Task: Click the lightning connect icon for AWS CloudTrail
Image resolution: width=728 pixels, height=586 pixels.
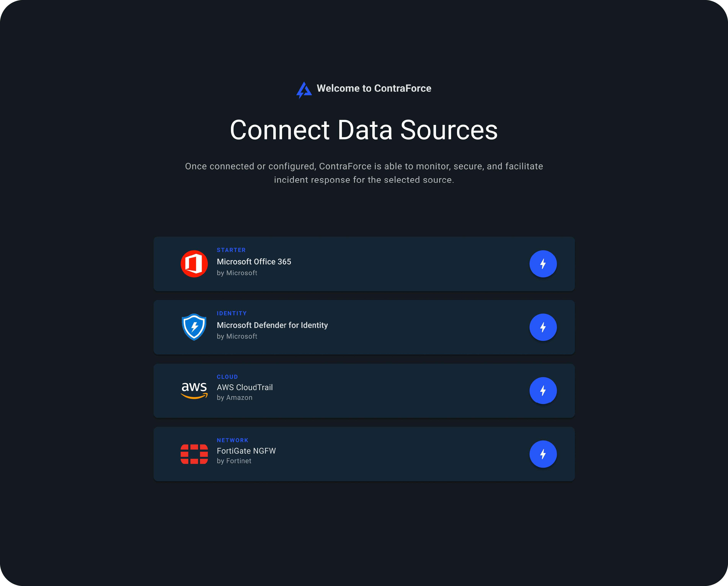Action: click(543, 390)
